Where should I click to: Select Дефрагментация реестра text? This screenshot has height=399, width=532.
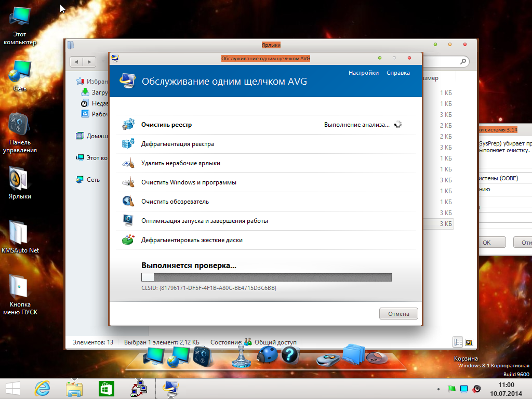click(178, 144)
